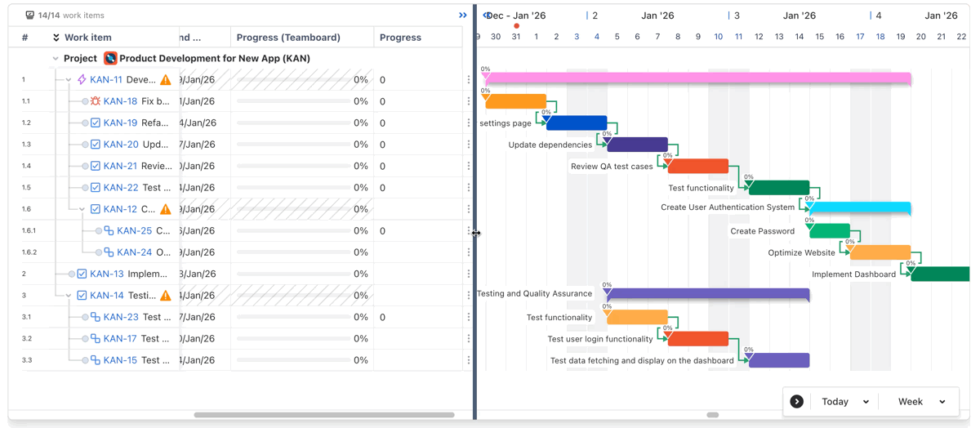
Task: Open the Week timescale dropdown
Action: pyautogui.click(x=921, y=402)
